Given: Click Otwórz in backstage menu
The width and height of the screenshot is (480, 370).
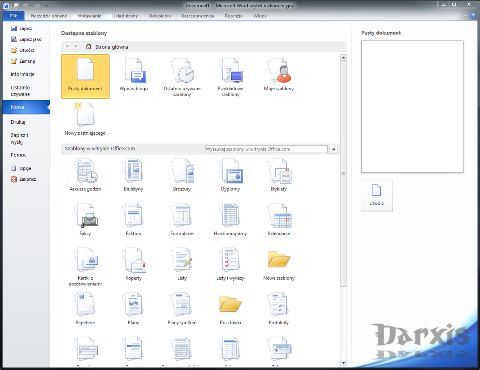Looking at the screenshot, I should coord(23,50).
